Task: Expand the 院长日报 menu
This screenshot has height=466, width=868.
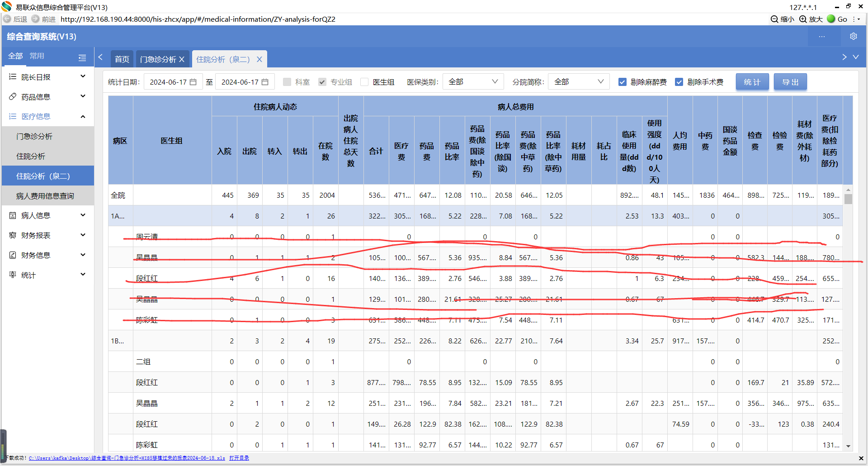Action: (83, 76)
